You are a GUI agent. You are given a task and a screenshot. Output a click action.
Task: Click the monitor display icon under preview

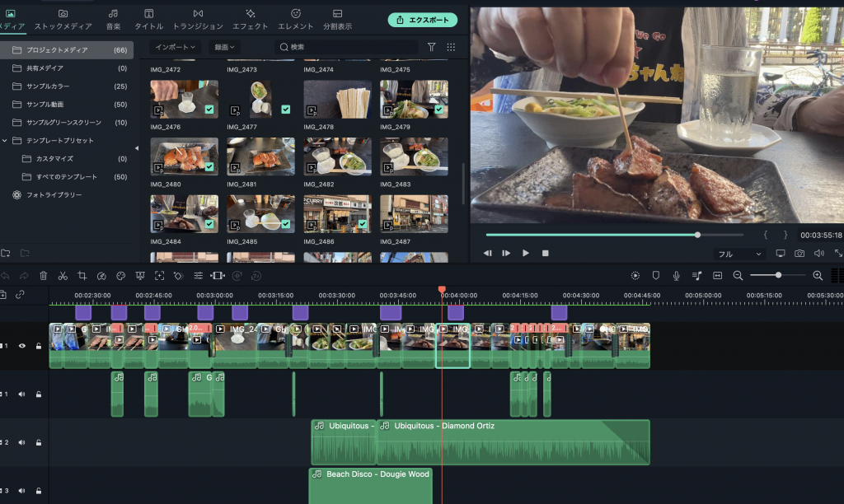click(x=781, y=254)
